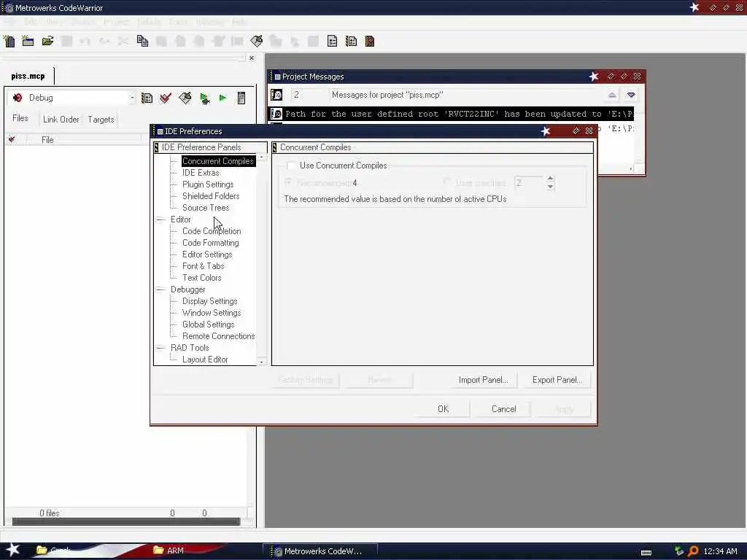747x560 pixels.
Task: Click the Copy icon in main toolbar
Action: 142,42
